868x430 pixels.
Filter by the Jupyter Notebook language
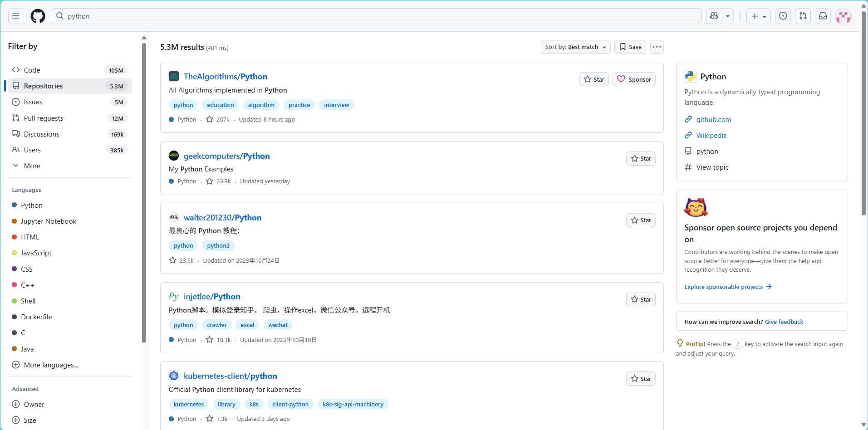49,221
